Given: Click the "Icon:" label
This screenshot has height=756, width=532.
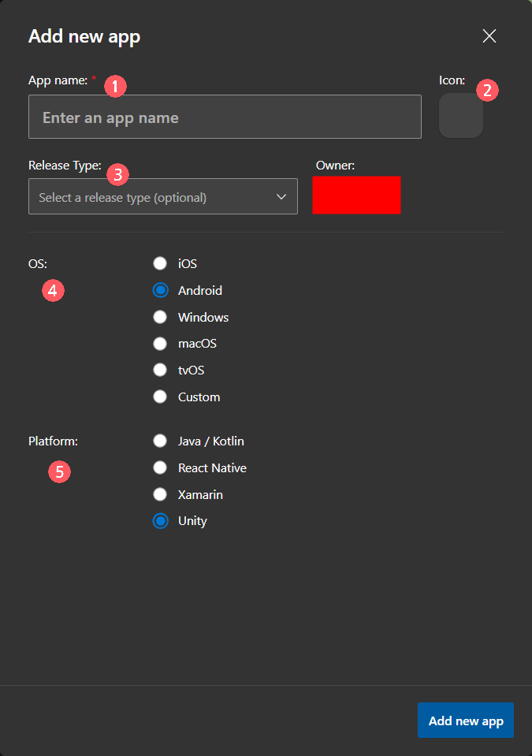Looking at the screenshot, I should [452, 80].
